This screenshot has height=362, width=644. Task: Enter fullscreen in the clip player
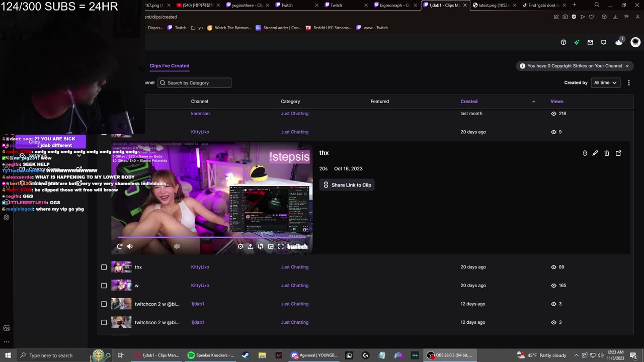[x=281, y=246]
